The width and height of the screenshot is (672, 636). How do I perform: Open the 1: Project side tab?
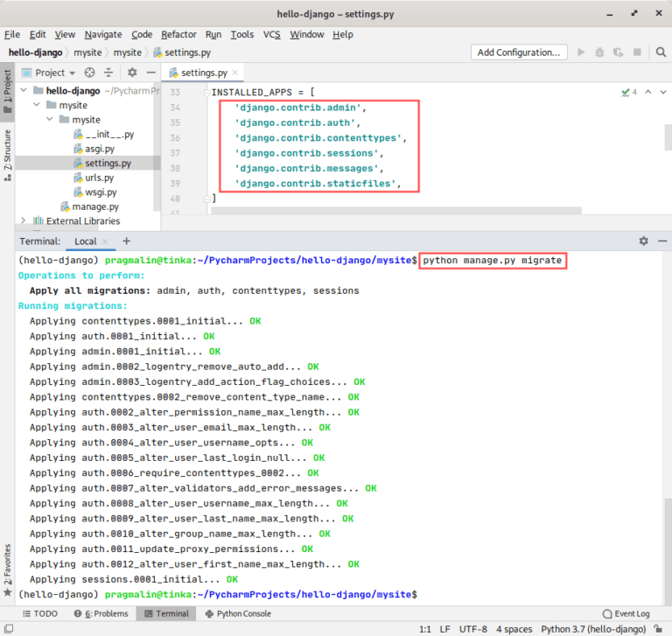(7, 91)
